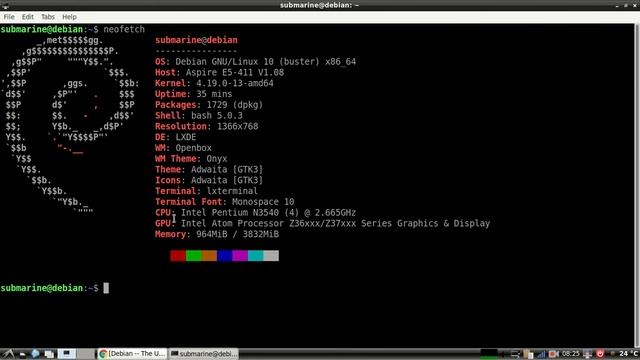Open the window menu icon in title bar
This screenshot has width=640, height=360.
click(x=5, y=5)
